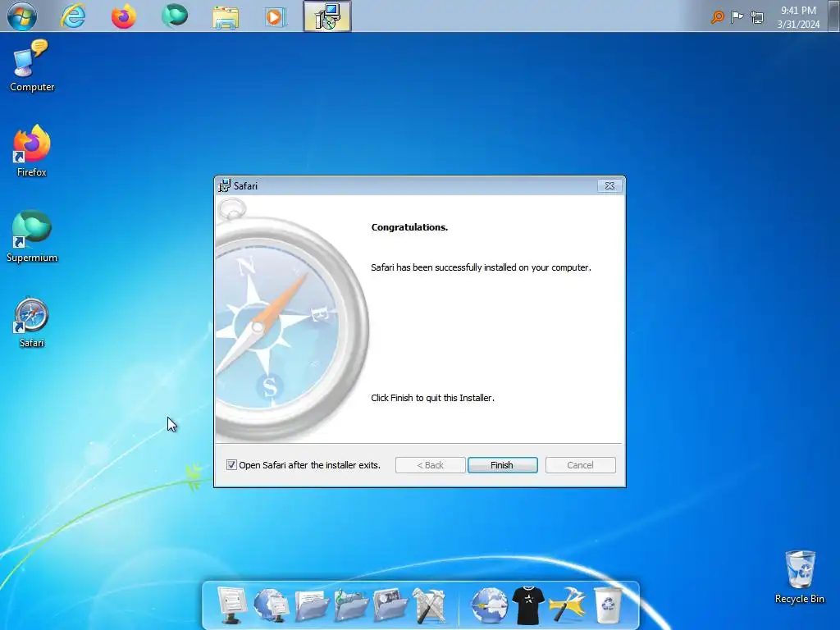The image size is (840, 630).
Task: Select the Computer desktop icon
Action: point(32,66)
